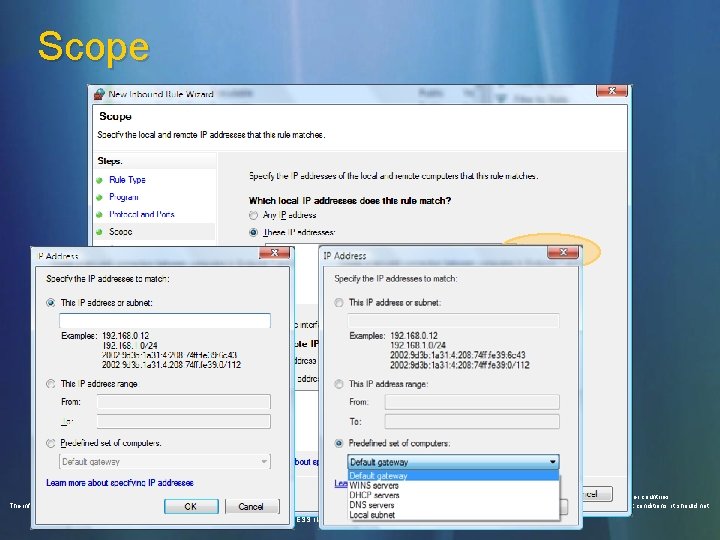The image size is (720, 540).
Task: Collapse the Default gateway combo box in right dialog
Action: [454, 462]
